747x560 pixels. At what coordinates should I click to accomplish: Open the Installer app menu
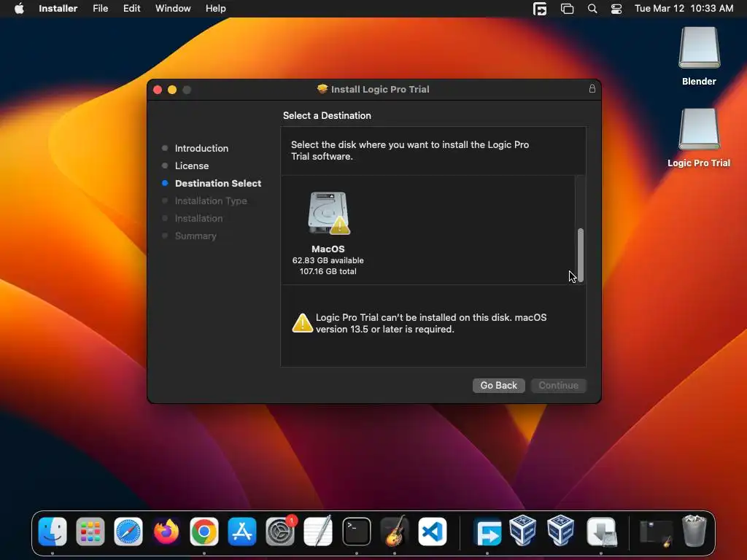coord(58,9)
